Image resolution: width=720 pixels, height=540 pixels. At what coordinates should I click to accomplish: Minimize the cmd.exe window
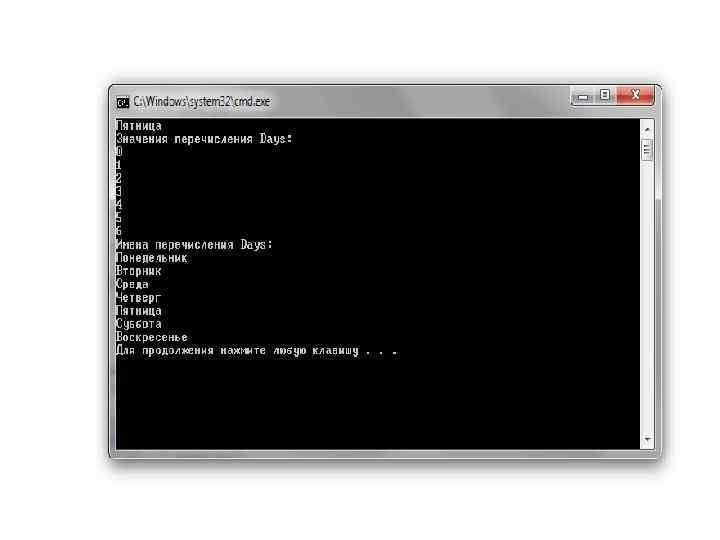(583, 96)
